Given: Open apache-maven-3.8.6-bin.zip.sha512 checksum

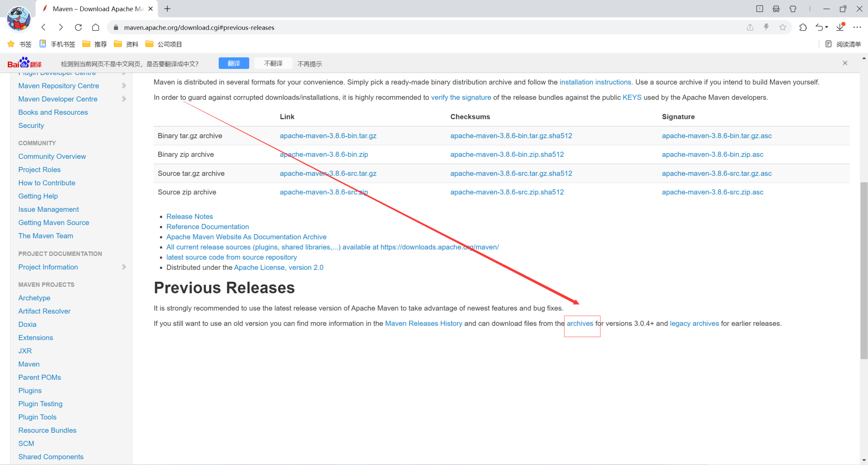Looking at the screenshot, I should pos(507,155).
